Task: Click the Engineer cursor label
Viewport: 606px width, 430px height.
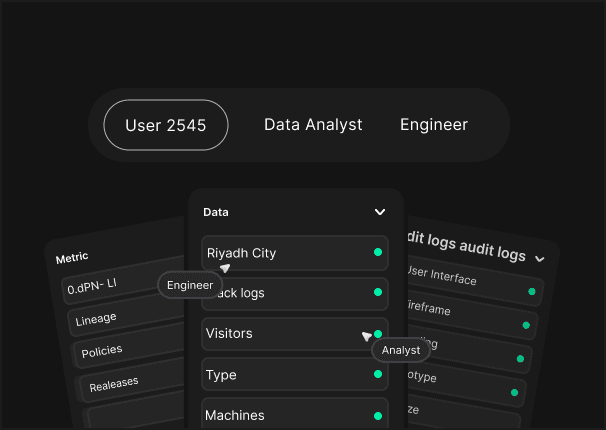Action: (x=190, y=285)
